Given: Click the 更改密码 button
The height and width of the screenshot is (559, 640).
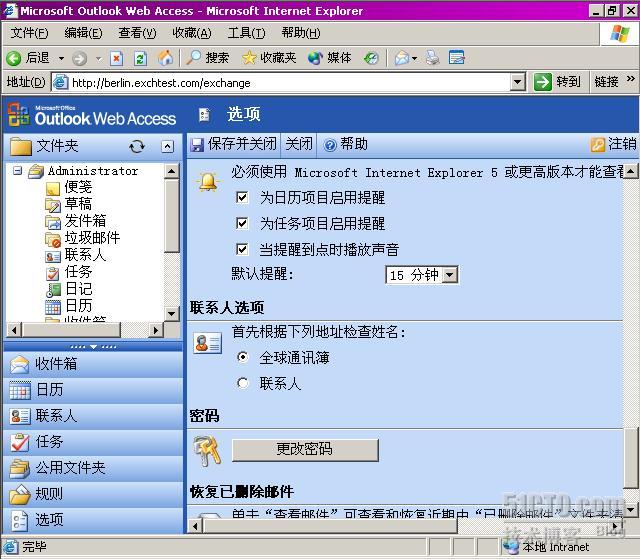Looking at the screenshot, I should tap(305, 450).
